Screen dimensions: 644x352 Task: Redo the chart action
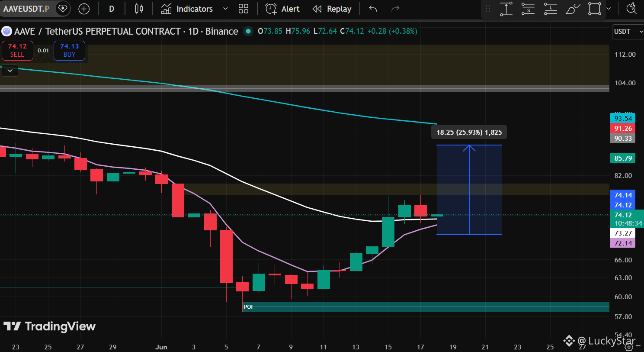pos(395,9)
